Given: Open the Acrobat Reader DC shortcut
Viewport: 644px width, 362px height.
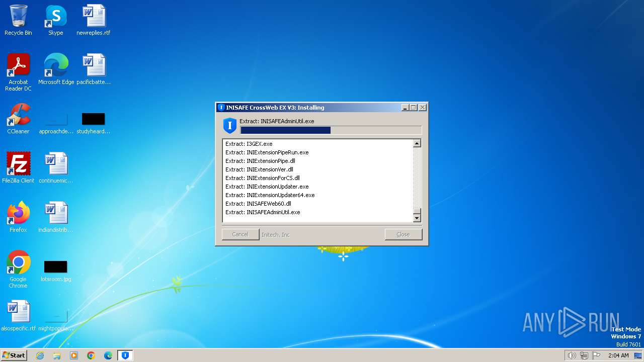Looking at the screenshot, I should [18, 72].
